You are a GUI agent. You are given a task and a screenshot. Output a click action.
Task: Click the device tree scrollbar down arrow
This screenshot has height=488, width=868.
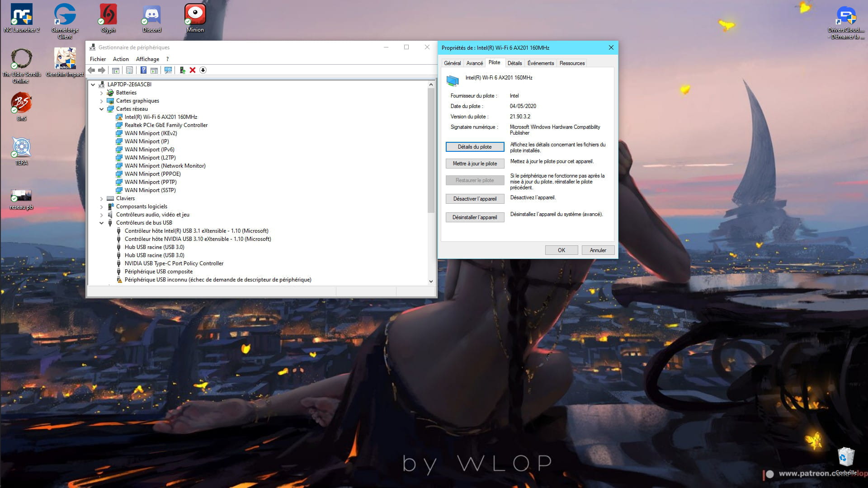[x=431, y=281]
